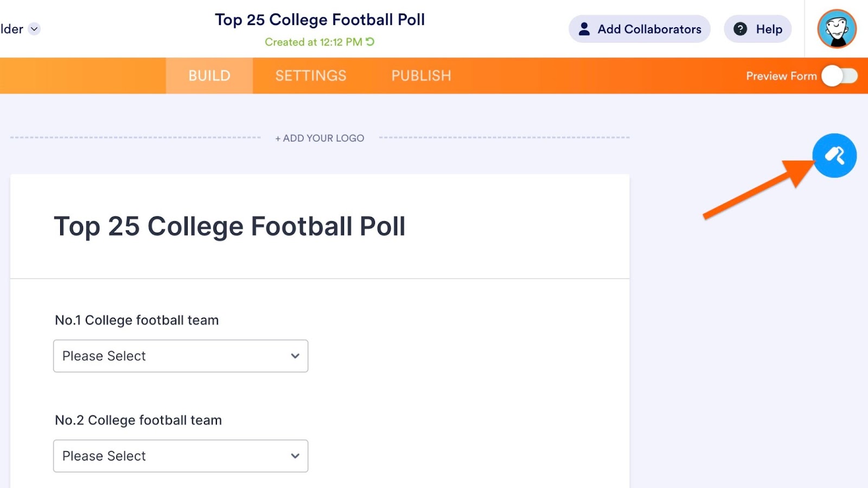Select the form heading inside the form card
868x488 pixels.
pos(229,227)
